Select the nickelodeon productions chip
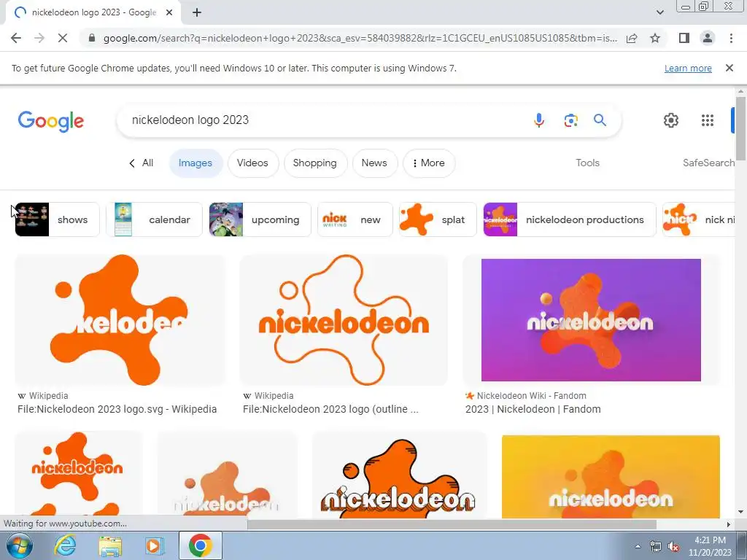 [569, 219]
